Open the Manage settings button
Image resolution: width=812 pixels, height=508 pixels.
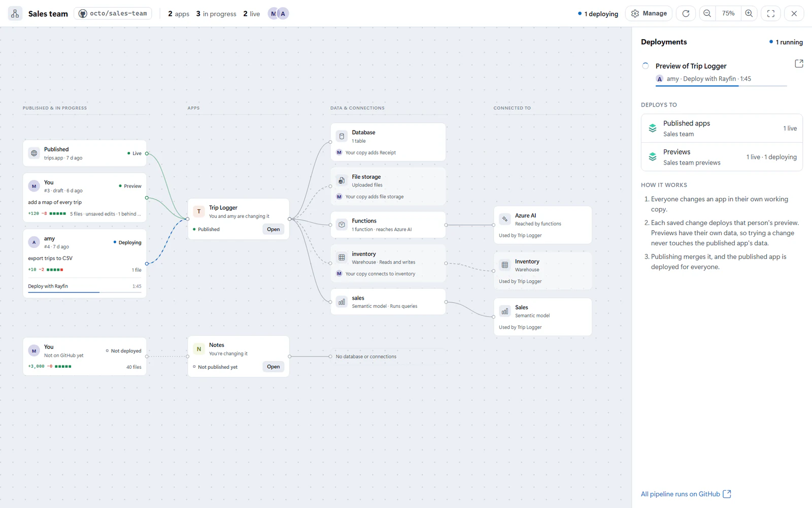click(x=649, y=14)
